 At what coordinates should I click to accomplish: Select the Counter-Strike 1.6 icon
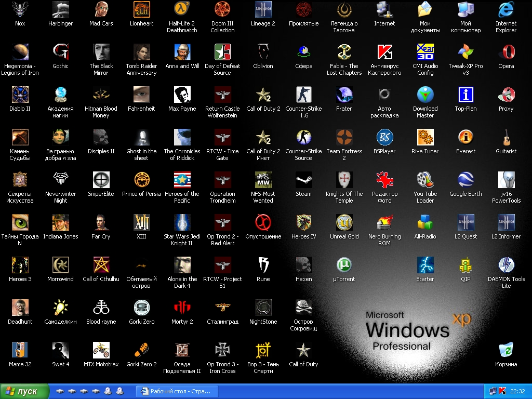pyautogui.click(x=304, y=95)
